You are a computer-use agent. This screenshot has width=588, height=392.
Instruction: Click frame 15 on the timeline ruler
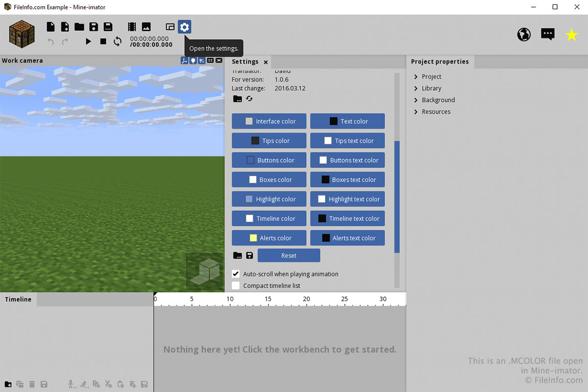pyautogui.click(x=268, y=299)
